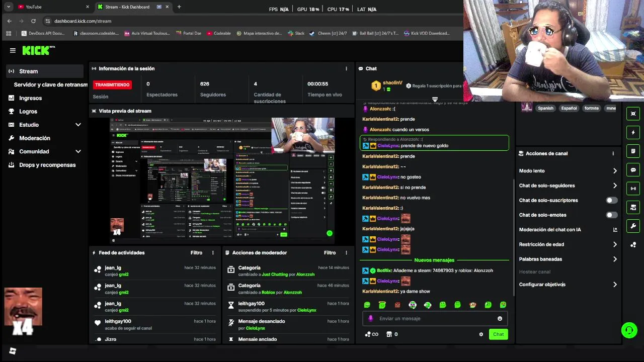The width and height of the screenshot is (644, 362).
Task: Click the green Chat send button
Action: pos(498,334)
